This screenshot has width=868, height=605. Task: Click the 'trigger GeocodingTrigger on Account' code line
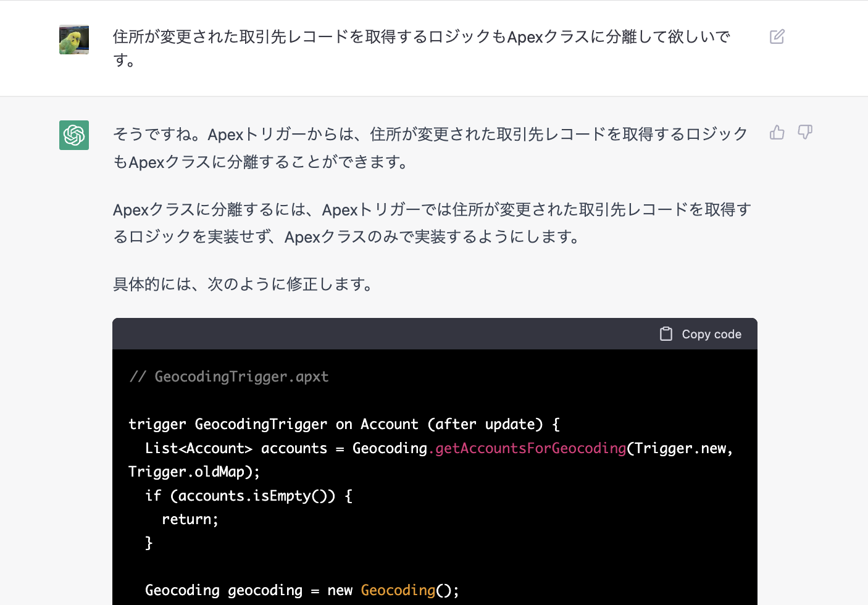click(x=344, y=424)
